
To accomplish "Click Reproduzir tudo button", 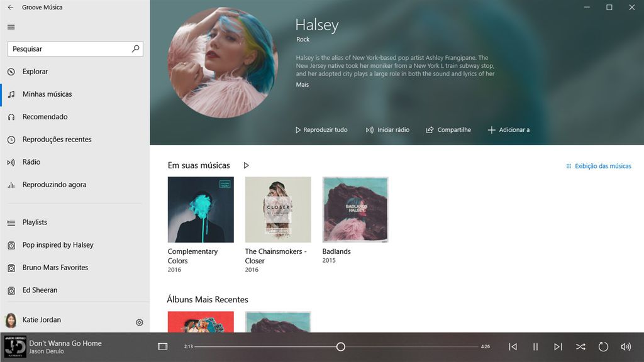I will click(321, 129).
